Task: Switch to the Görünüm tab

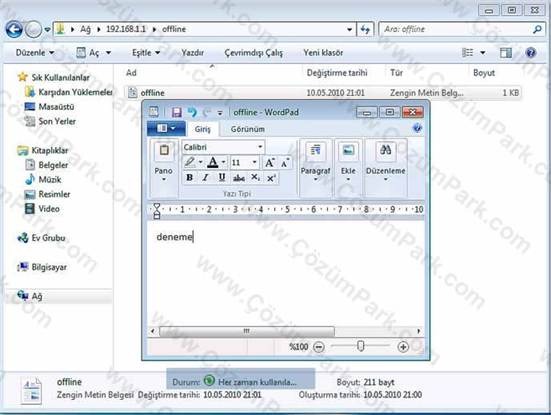Action: 247,129
